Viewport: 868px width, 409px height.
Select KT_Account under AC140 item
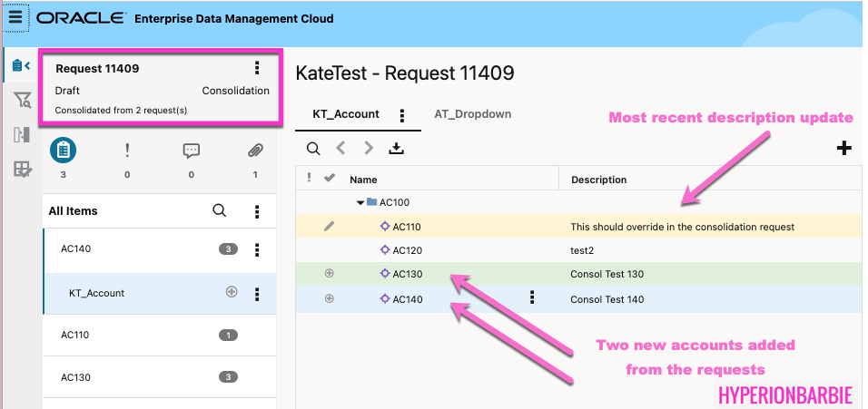pos(96,293)
